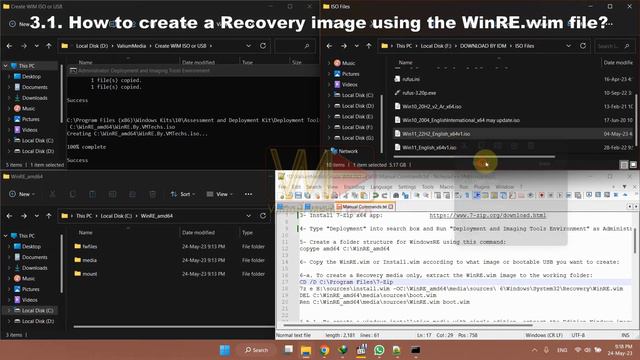Open the View dropdown in WinRE_amd64 window
Screen dimensions: 640x360
(x=219, y=194)
